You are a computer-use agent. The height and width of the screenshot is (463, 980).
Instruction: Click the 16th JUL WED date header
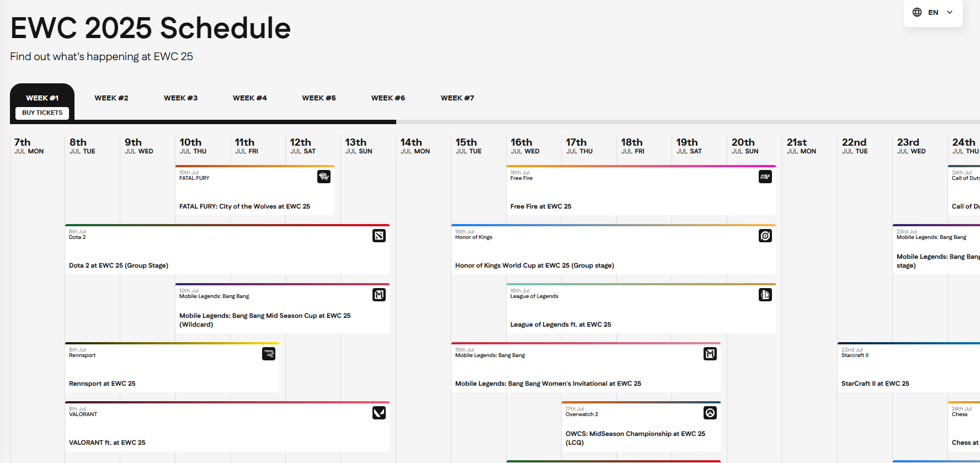pos(525,146)
